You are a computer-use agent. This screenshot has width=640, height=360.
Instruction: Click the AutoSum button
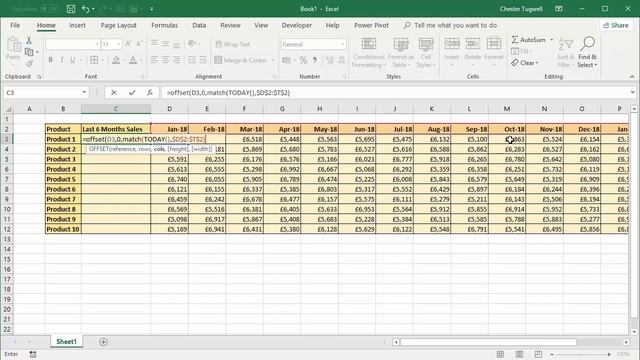coord(529,40)
